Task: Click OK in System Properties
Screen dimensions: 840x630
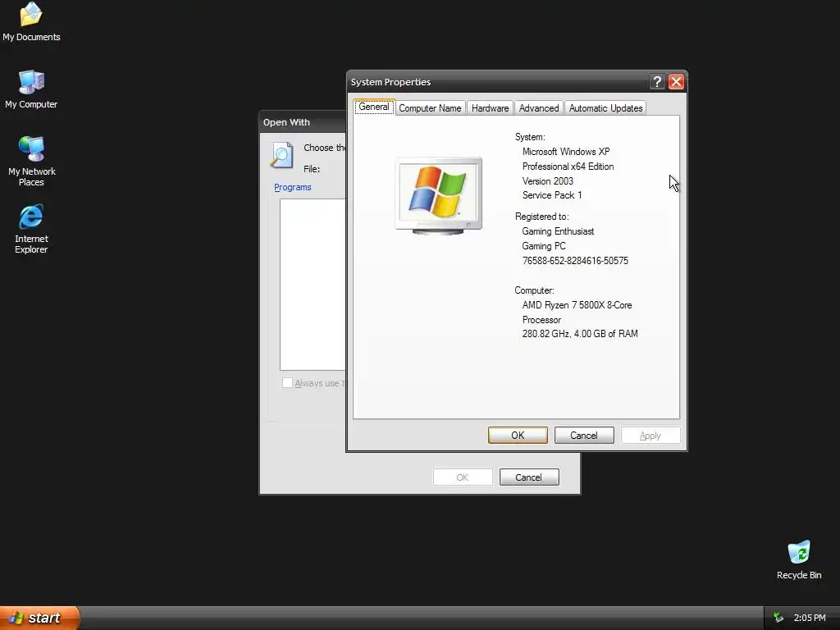Action: (518, 436)
